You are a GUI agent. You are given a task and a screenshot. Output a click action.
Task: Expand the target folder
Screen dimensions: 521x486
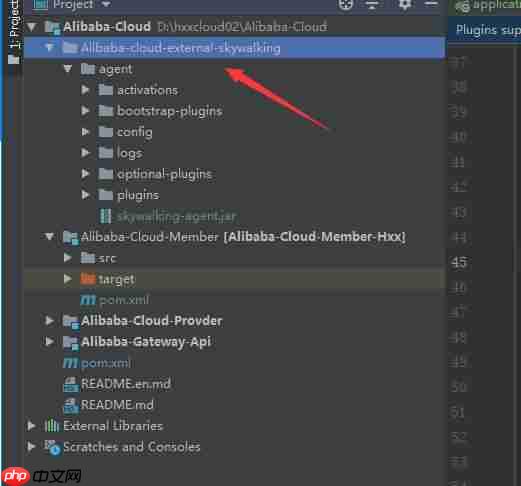[x=67, y=279]
